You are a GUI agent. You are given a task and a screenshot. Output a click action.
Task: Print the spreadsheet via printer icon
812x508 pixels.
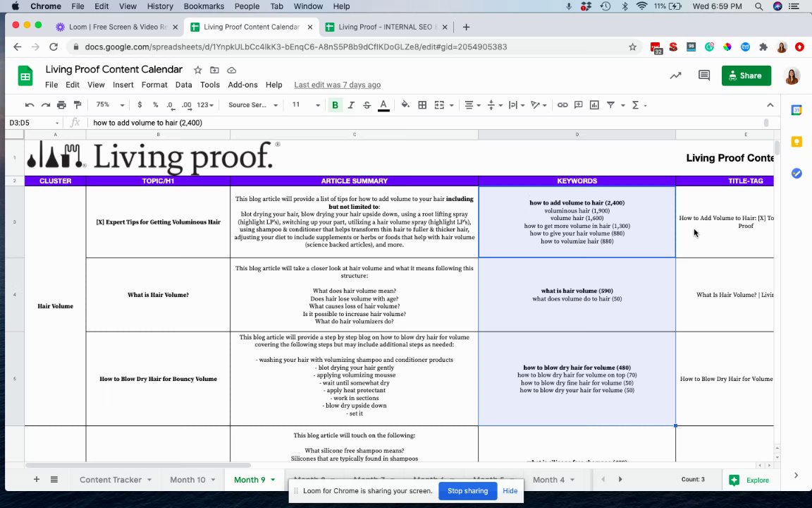61,105
